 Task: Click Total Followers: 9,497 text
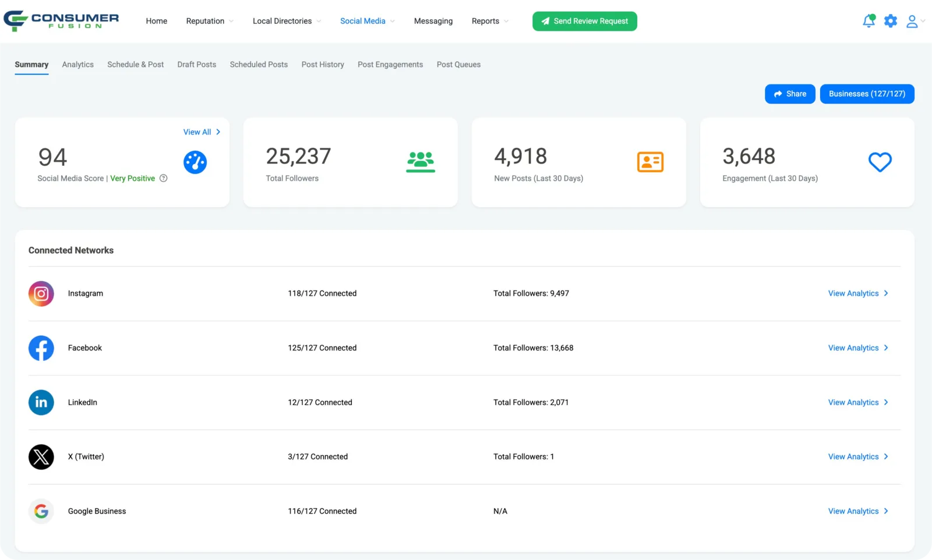click(531, 293)
